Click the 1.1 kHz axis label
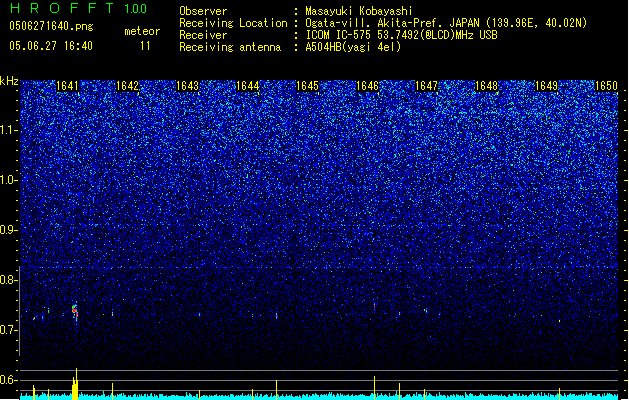Screen dimensions: 629x400 tap(8, 130)
